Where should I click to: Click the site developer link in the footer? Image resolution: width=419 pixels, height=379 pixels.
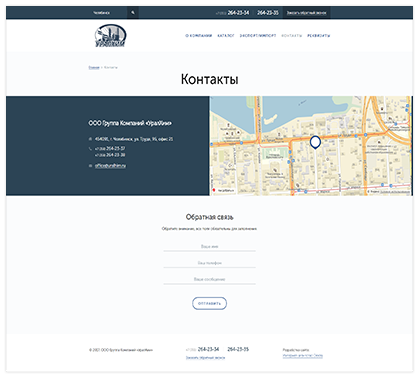coord(303,356)
